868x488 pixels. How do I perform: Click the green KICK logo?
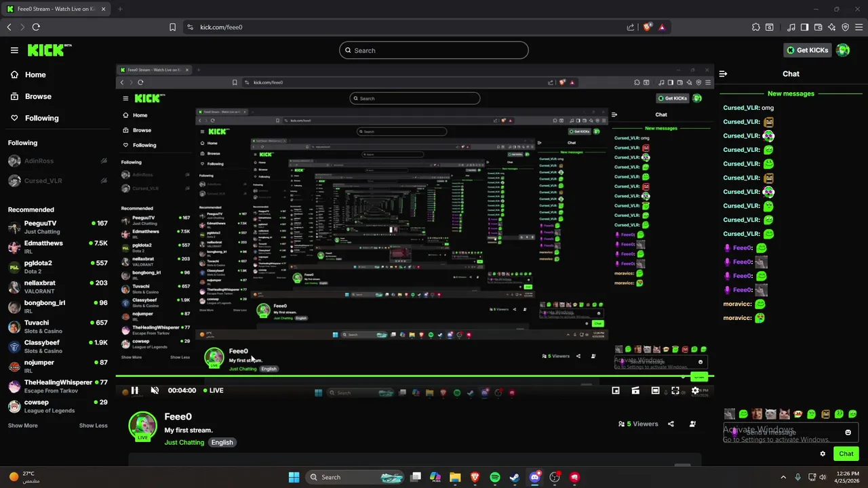[x=49, y=50]
